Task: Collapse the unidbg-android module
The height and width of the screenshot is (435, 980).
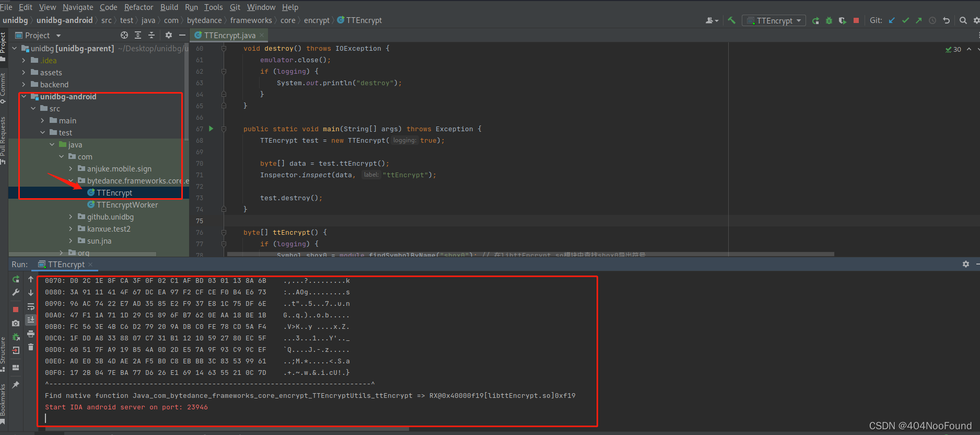Action: click(x=24, y=97)
